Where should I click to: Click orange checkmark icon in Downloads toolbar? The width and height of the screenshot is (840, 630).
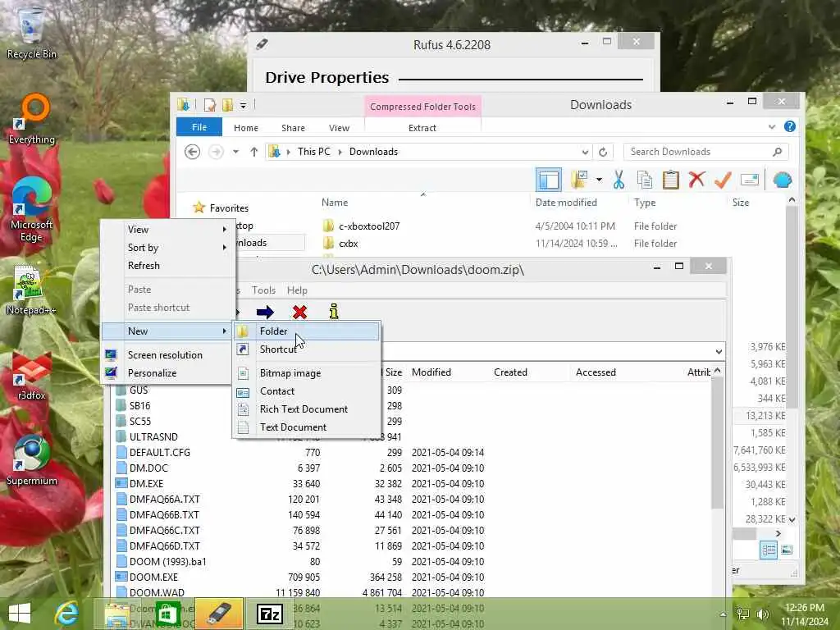(x=723, y=180)
